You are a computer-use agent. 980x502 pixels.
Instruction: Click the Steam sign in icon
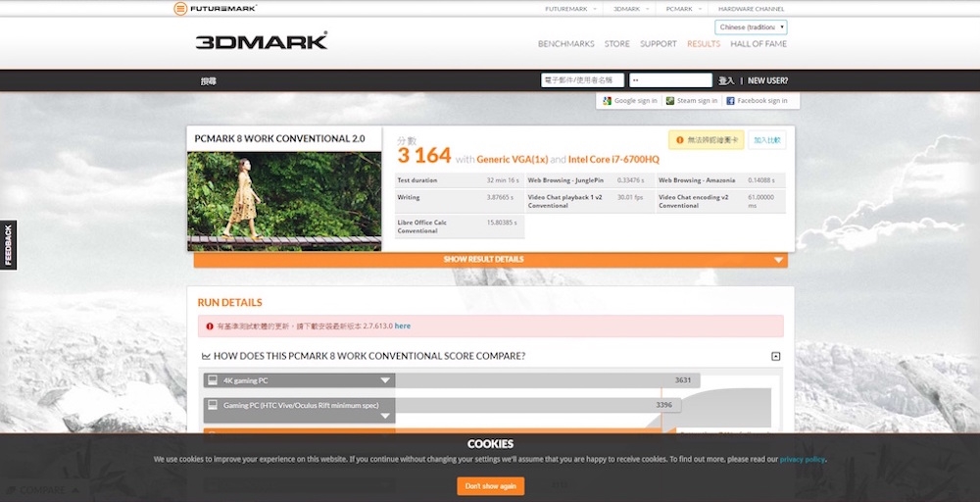(x=670, y=101)
